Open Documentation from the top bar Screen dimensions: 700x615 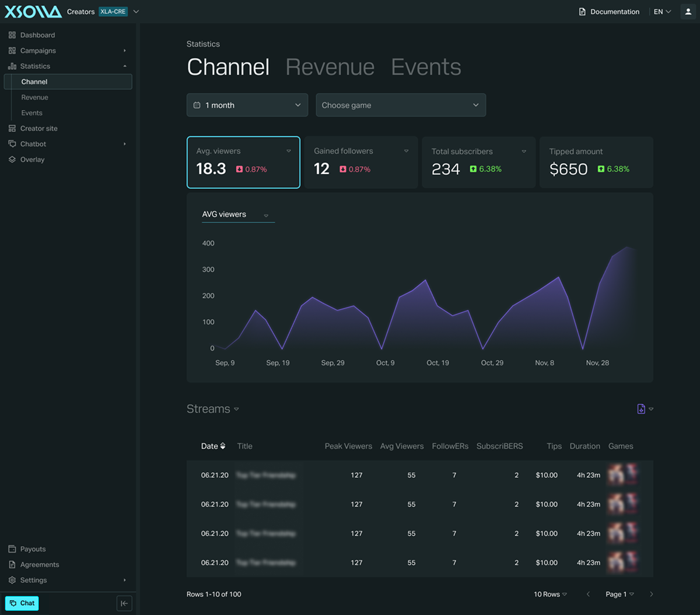[609, 12]
